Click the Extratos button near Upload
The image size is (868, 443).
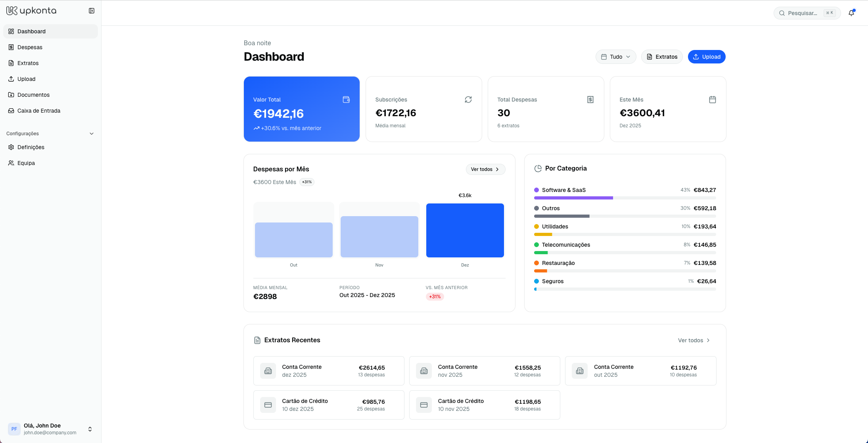click(x=661, y=57)
